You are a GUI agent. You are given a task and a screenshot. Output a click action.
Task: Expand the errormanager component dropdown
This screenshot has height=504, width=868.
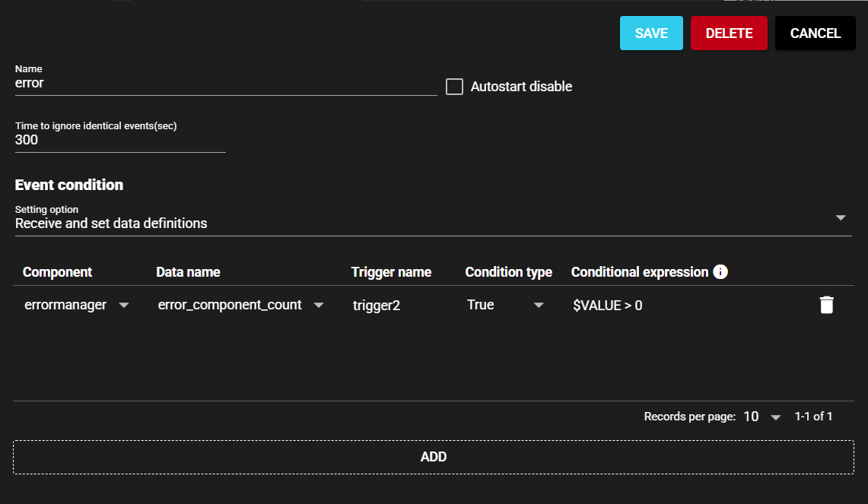(124, 305)
